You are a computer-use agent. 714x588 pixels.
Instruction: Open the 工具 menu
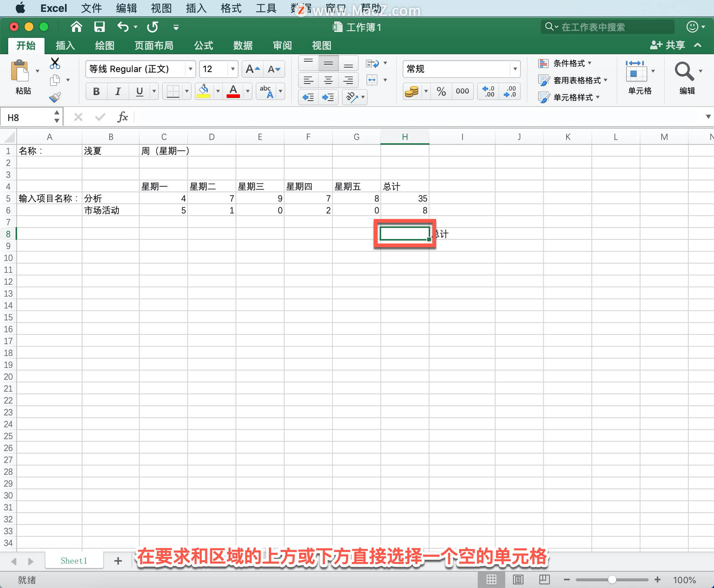[x=266, y=8]
